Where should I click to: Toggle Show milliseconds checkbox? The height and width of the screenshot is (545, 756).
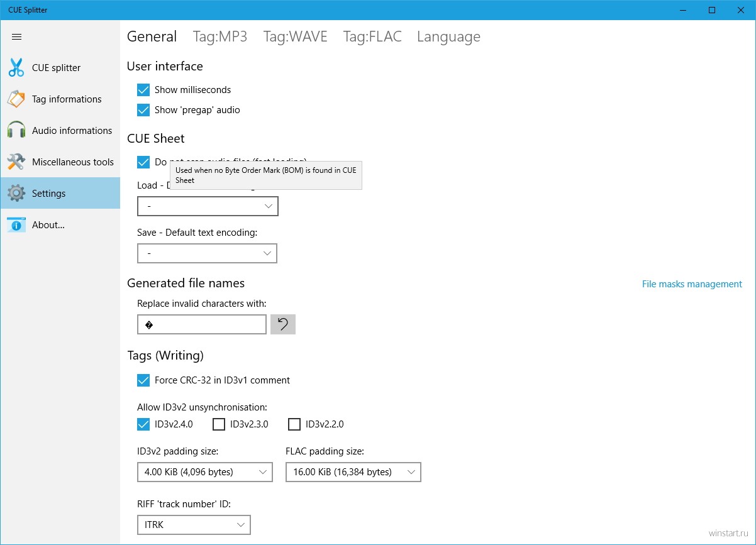click(x=143, y=90)
